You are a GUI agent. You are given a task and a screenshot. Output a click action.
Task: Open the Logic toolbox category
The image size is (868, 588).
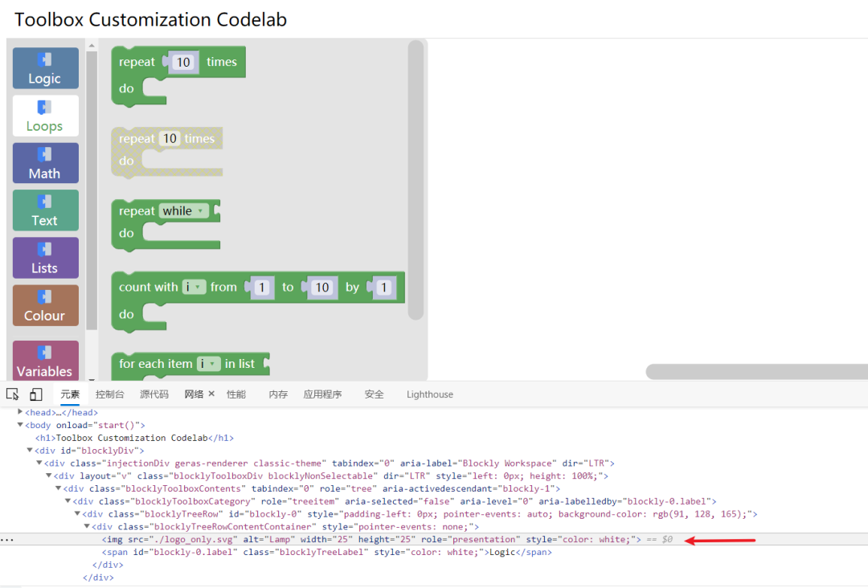(45, 68)
